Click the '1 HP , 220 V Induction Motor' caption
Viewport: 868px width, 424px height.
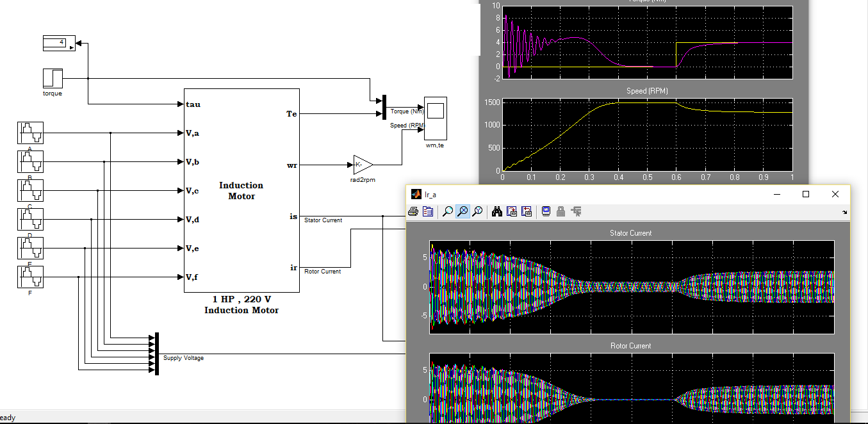point(242,305)
